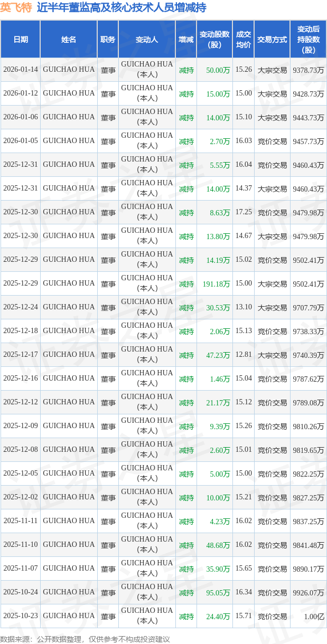
Task: Click the 2025-10-23 date cell
Action: (21, 616)
